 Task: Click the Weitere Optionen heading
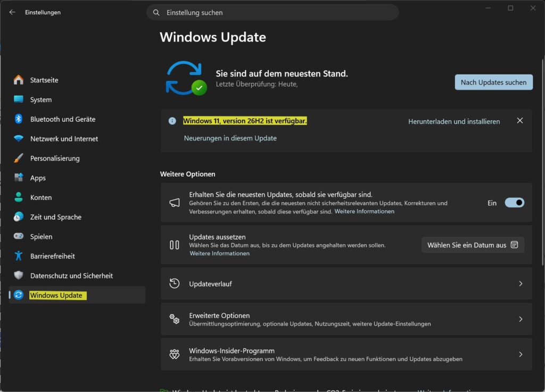pos(188,174)
